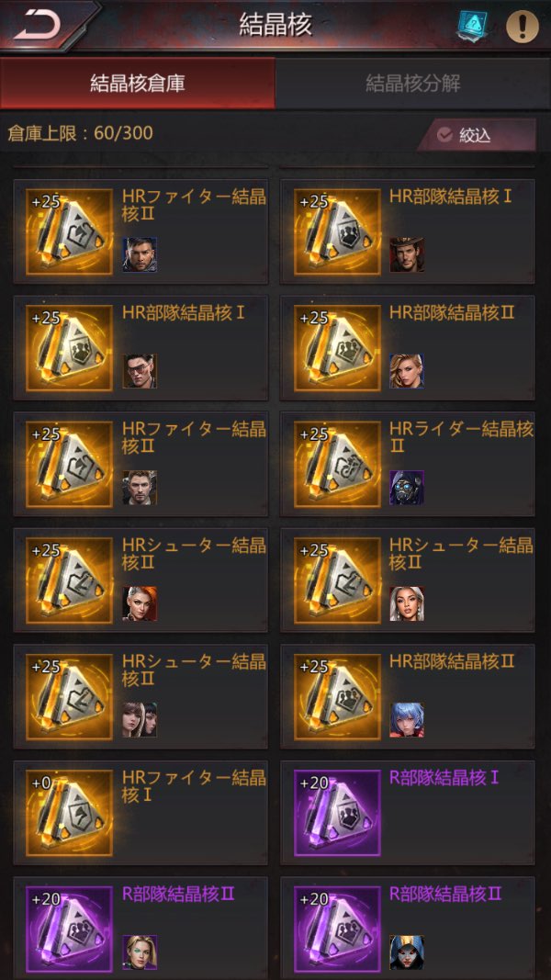Open first HRファイター結晶核Ⅱ item card

[141, 231]
